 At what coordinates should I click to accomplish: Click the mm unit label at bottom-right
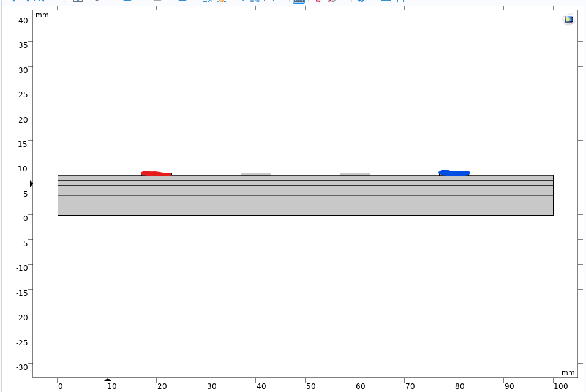coord(568,372)
